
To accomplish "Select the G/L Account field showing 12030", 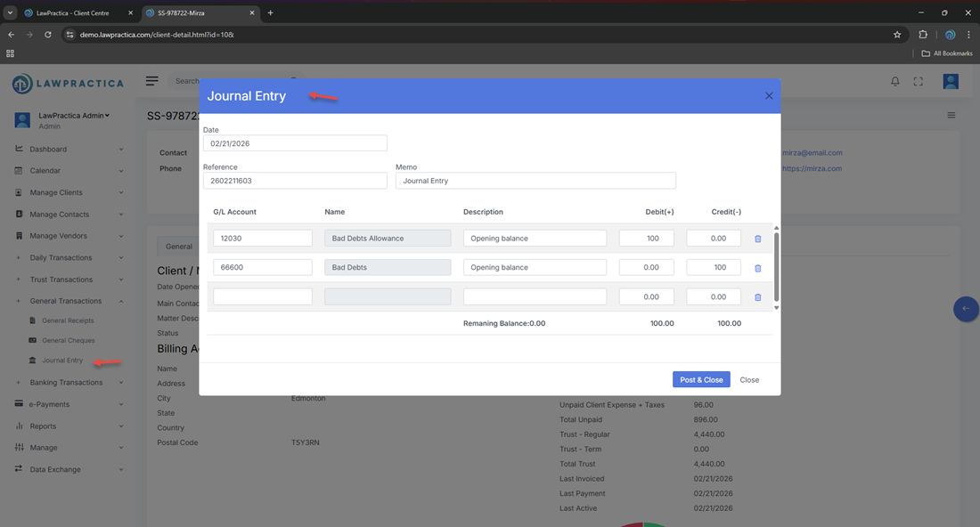I will [x=263, y=239].
